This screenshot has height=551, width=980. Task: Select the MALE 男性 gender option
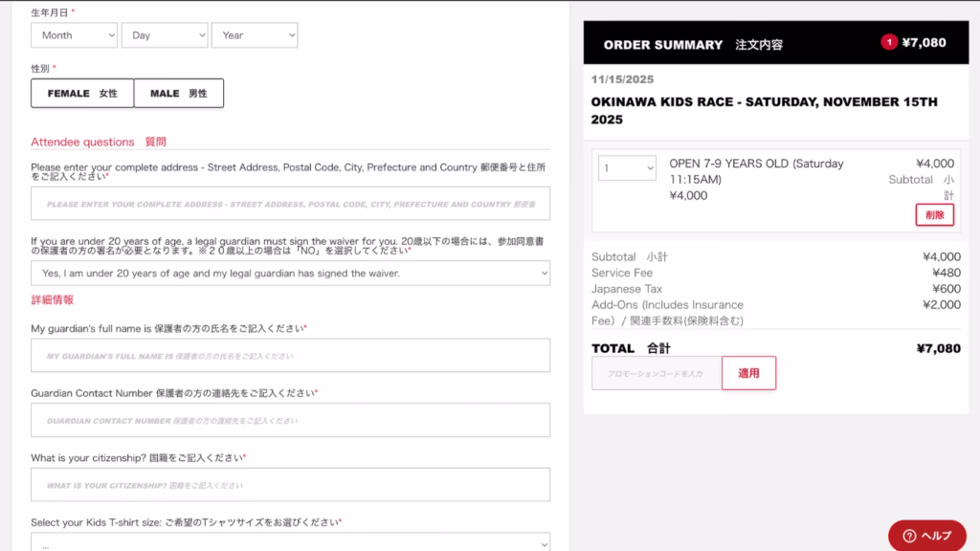(x=179, y=93)
